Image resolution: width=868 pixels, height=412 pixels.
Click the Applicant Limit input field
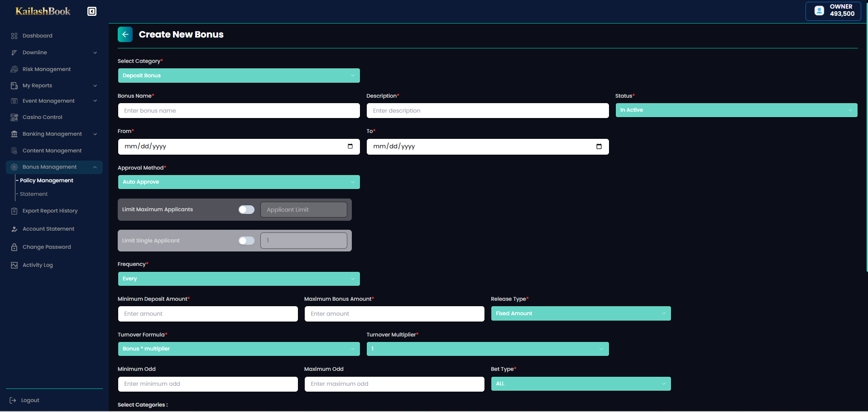point(304,210)
